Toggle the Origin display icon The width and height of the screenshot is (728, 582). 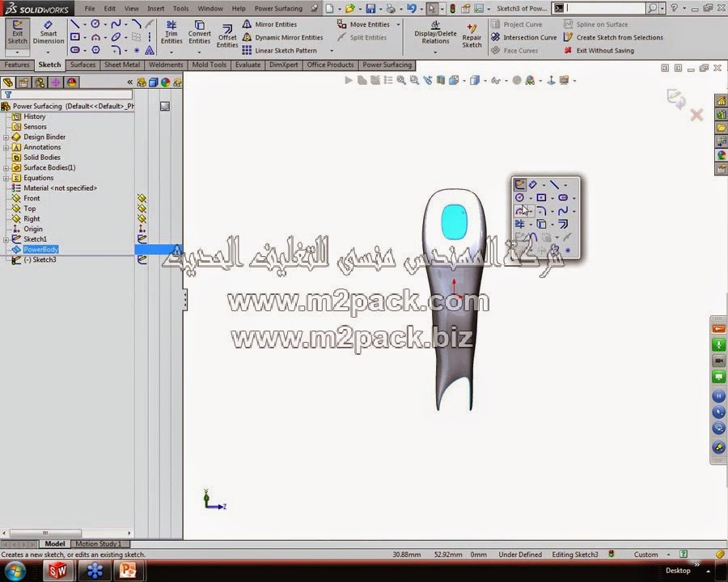click(x=142, y=229)
